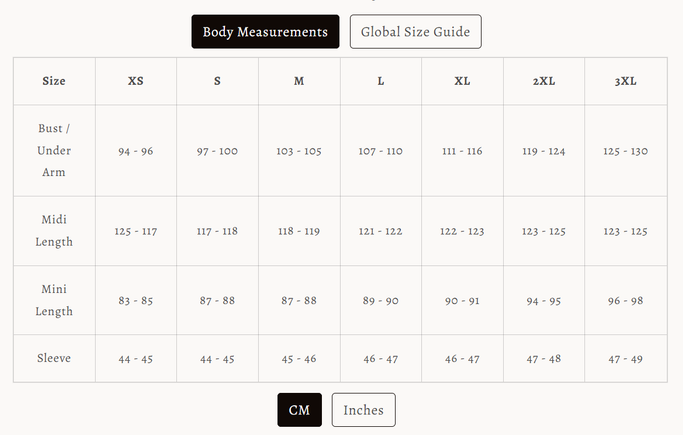Click the Midi Length row label
Viewport: 683px width, 435px height.
click(54, 231)
